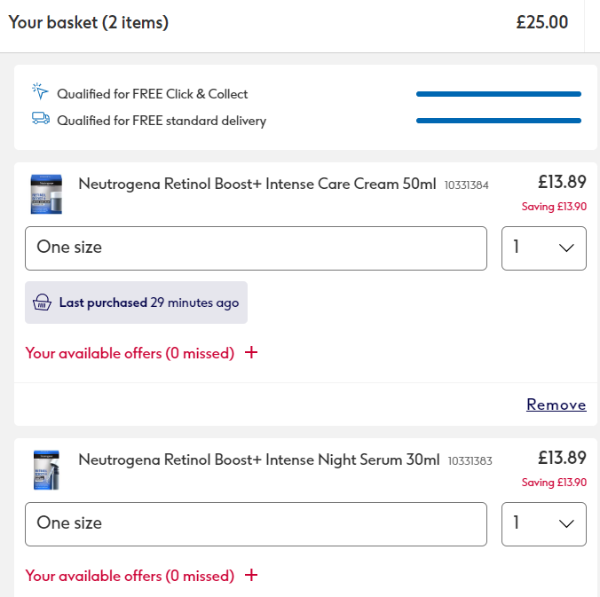Open the Intense Night Serum product thumbnail
This screenshot has height=597, width=600.
(x=47, y=469)
